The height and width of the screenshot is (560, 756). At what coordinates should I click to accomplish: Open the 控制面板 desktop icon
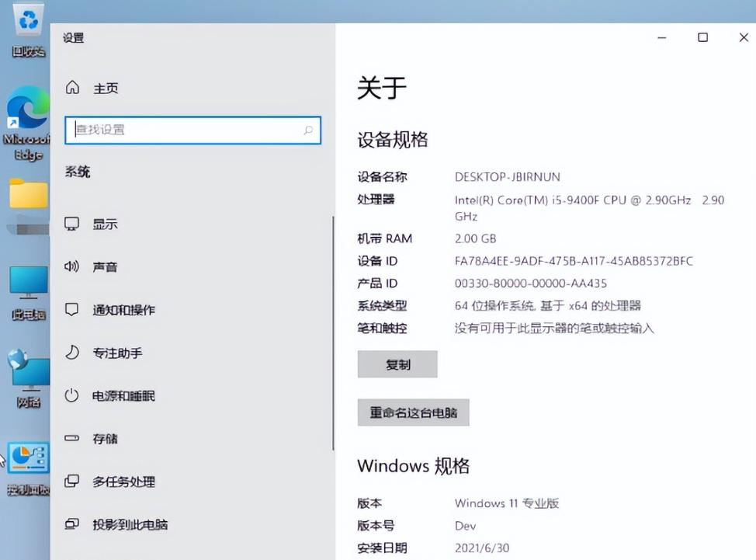tap(29, 469)
